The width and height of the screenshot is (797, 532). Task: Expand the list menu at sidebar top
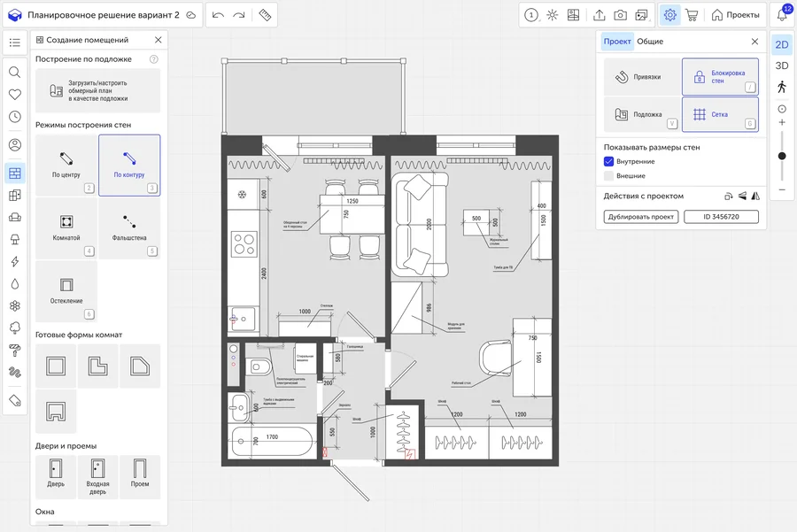pyautogui.click(x=15, y=42)
